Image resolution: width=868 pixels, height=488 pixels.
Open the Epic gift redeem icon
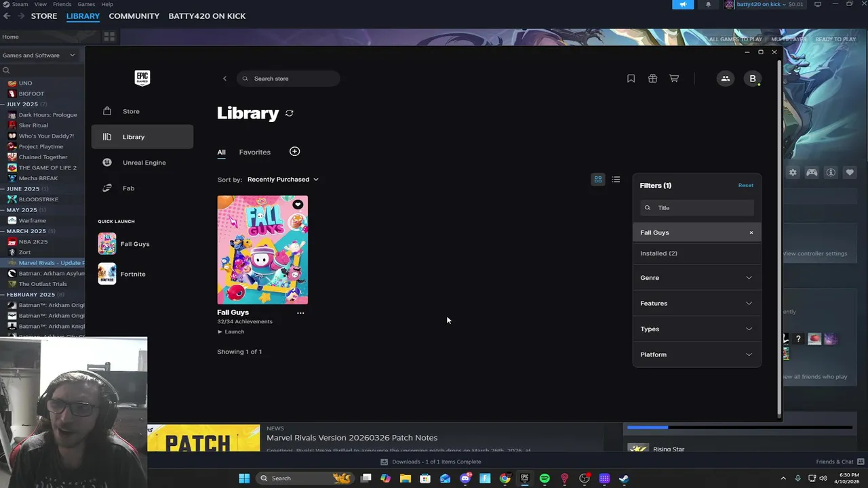pyautogui.click(x=652, y=79)
